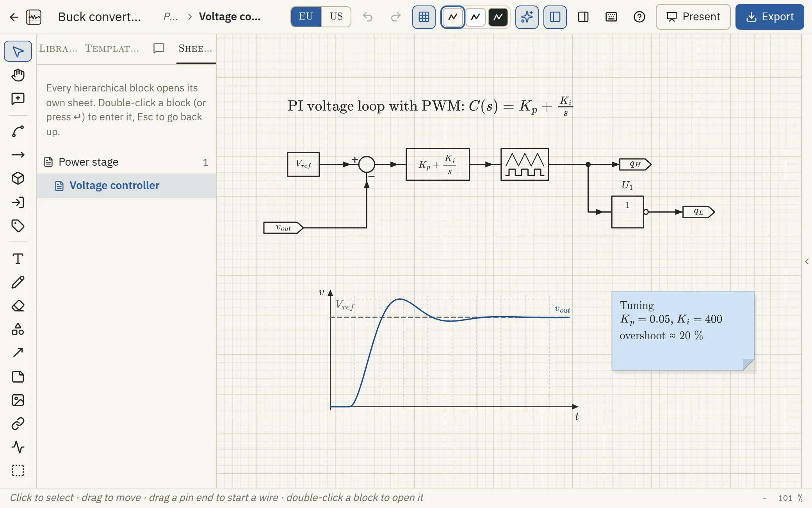Start presentation with Present button
The height and width of the screenshot is (508, 812).
pos(693,17)
